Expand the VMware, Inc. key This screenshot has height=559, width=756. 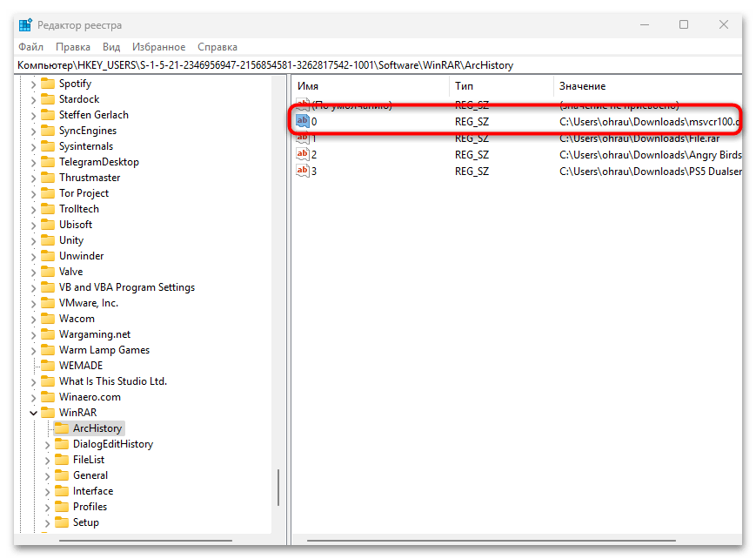pyautogui.click(x=33, y=304)
